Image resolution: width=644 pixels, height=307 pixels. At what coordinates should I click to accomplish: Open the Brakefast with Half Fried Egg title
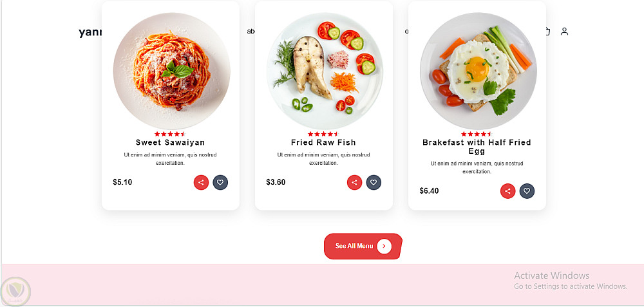477,147
